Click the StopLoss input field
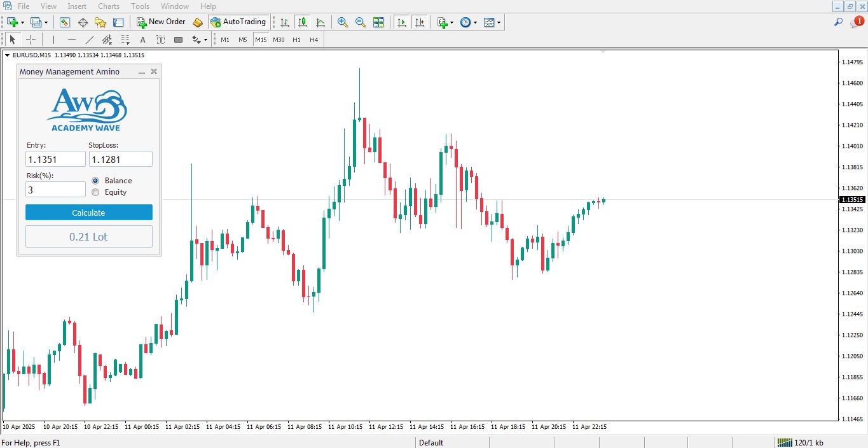The width and height of the screenshot is (868, 448). click(x=120, y=159)
